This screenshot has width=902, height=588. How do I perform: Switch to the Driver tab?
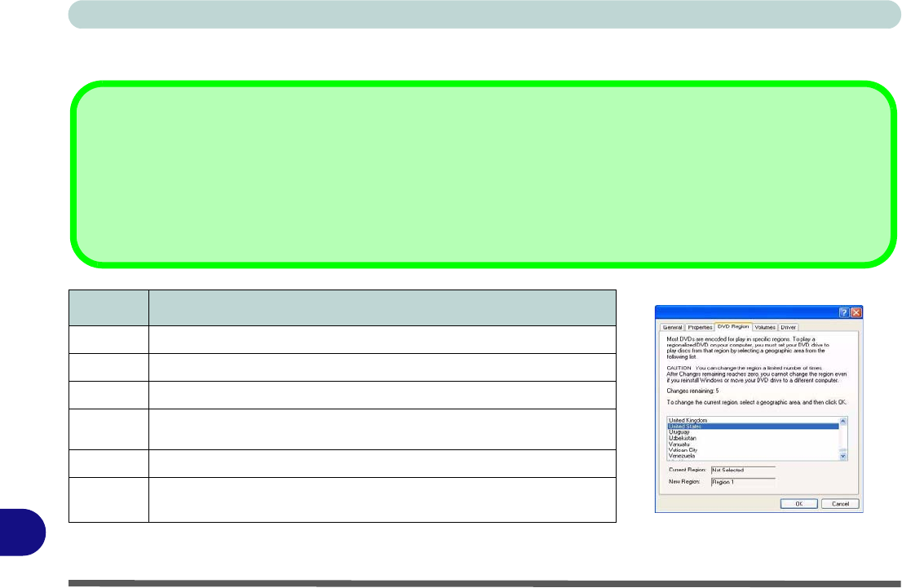tap(788, 327)
